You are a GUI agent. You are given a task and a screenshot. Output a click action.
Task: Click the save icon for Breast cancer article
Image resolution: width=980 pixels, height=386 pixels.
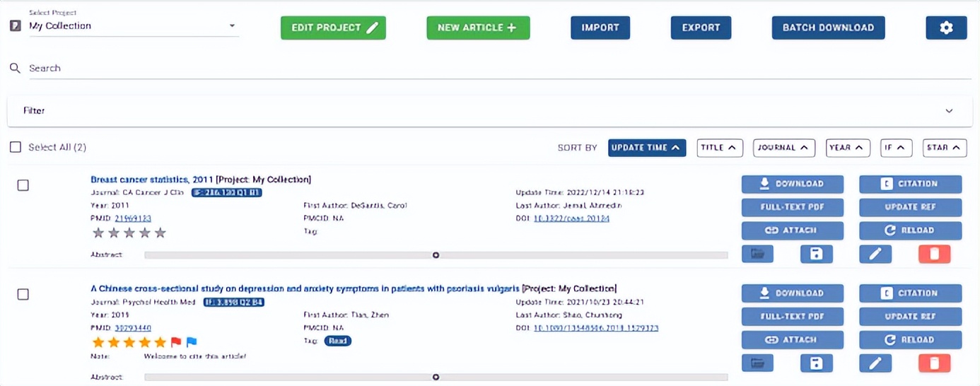pos(816,254)
